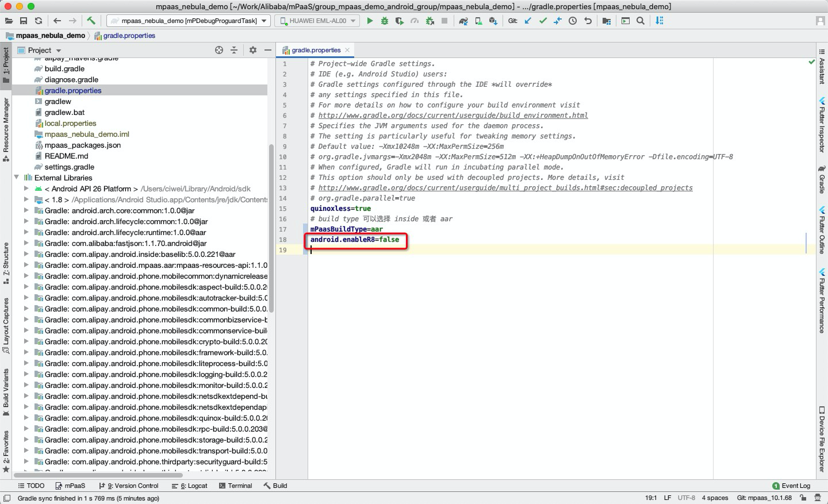The height and width of the screenshot is (504, 828).
Task: Open Project Structure folder icon
Action: 607,21
